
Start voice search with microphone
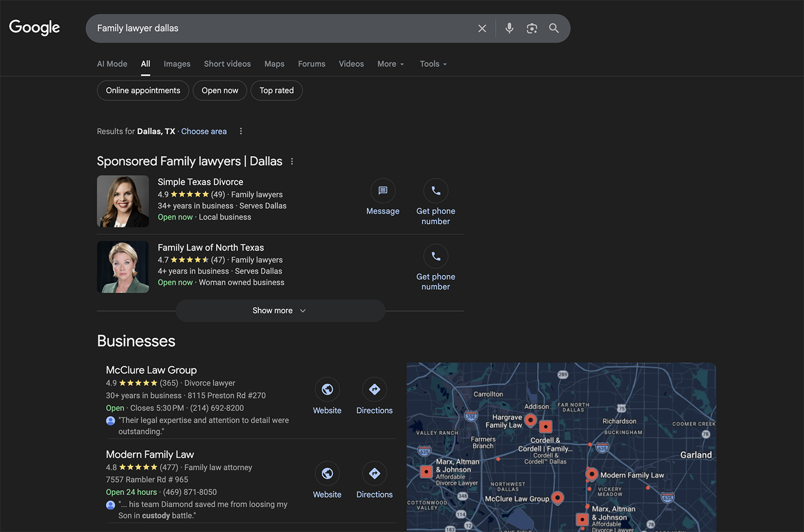tap(509, 28)
